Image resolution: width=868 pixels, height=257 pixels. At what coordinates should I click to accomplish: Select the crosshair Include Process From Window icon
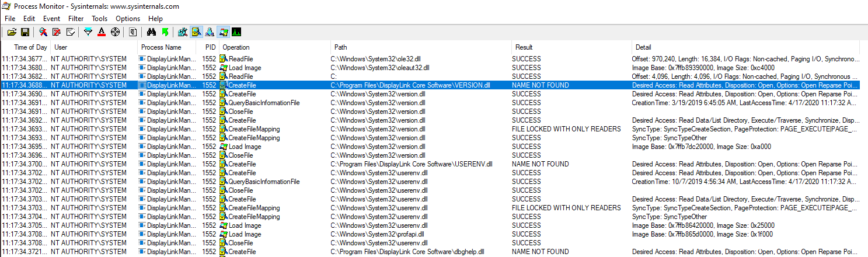[115, 32]
